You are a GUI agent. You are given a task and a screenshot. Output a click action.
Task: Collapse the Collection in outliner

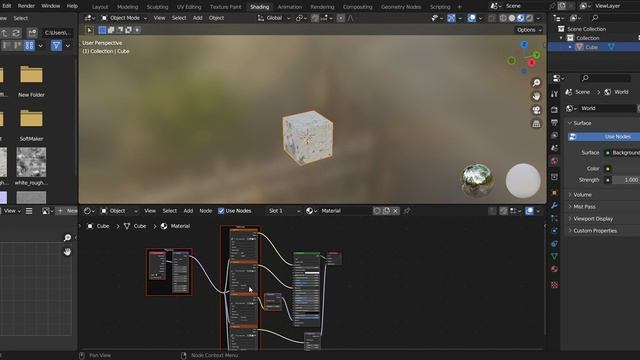(561, 38)
